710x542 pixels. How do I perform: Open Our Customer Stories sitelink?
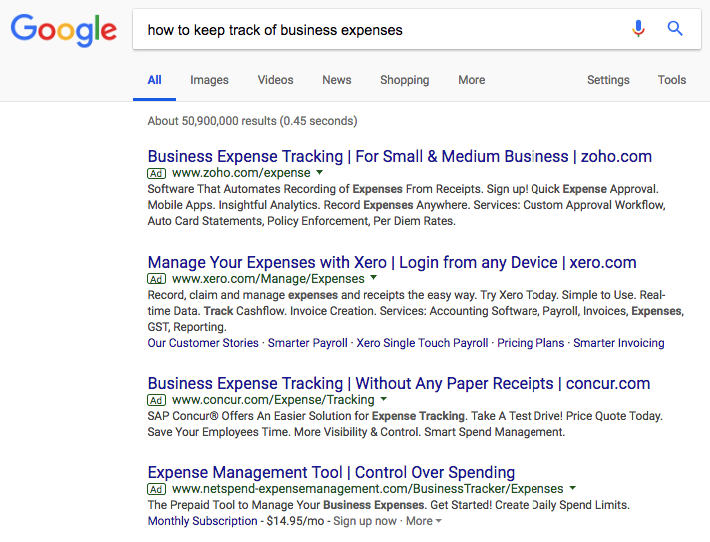[x=203, y=343]
